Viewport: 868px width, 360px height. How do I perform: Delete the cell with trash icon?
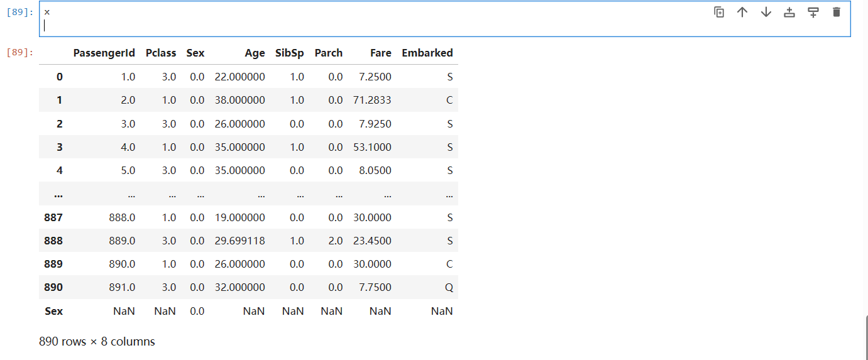tap(836, 12)
